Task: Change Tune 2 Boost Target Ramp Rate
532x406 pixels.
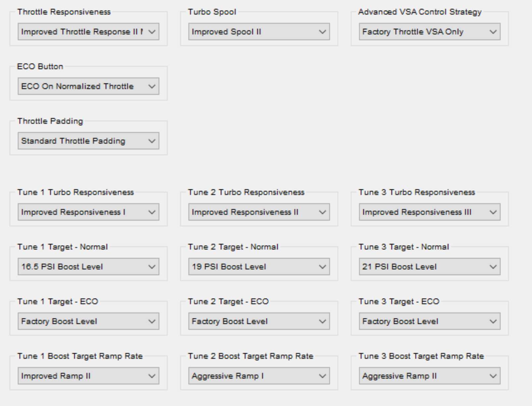Action: [x=259, y=376]
